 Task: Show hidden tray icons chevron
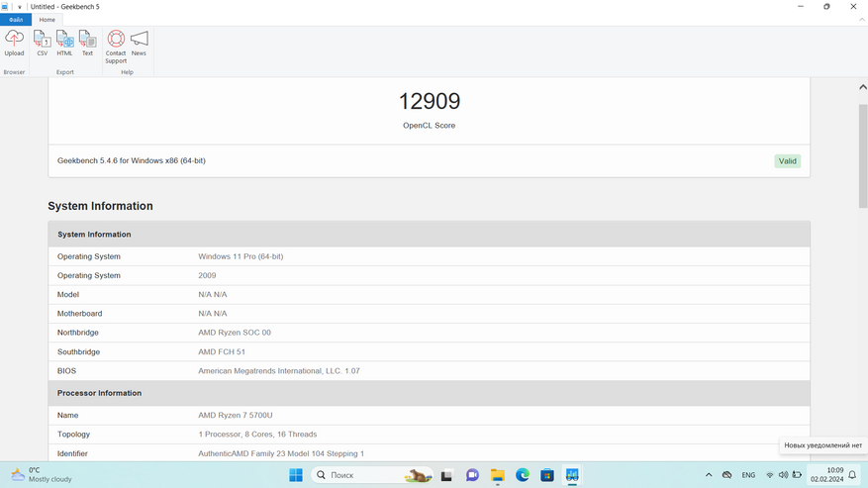click(709, 475)
